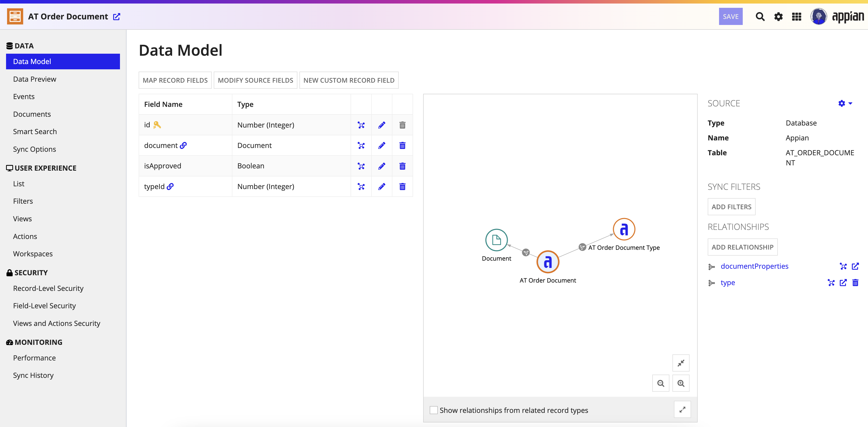Click the AT_ORDER_DOCUMENT table name value

820,158
